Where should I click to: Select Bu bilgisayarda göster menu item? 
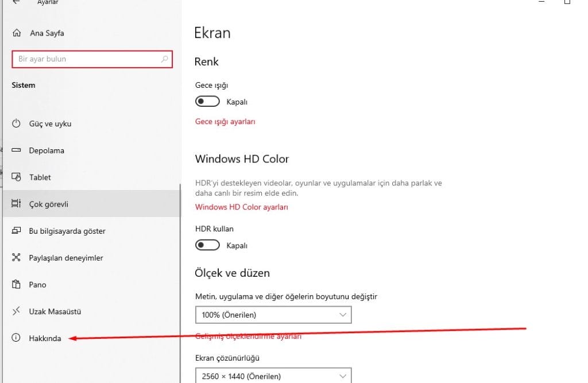(67, 231)
